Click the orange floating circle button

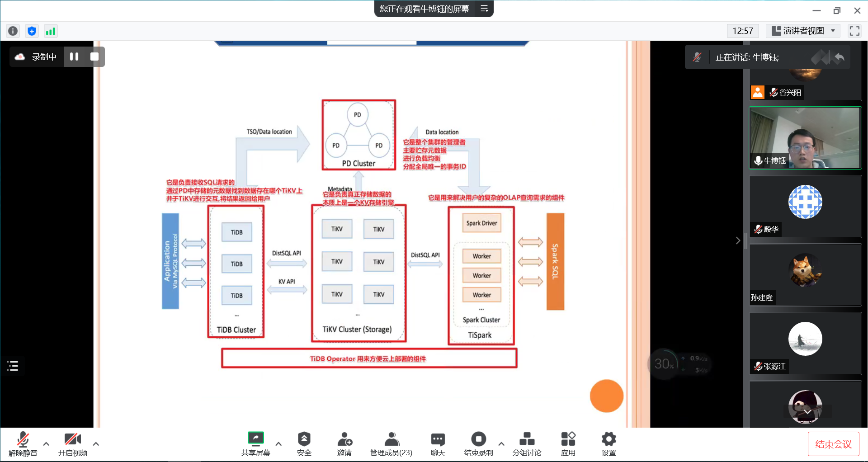607,396
